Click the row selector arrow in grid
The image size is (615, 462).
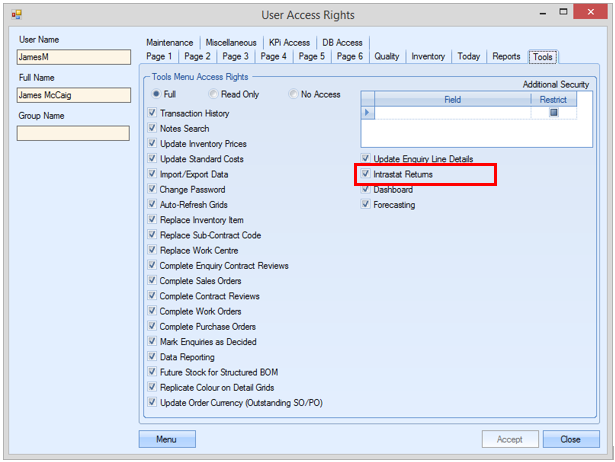click(x=367, y=113)
